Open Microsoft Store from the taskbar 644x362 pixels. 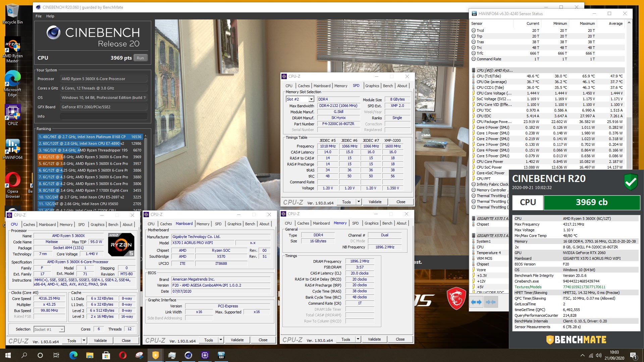(x=106, y=355)
